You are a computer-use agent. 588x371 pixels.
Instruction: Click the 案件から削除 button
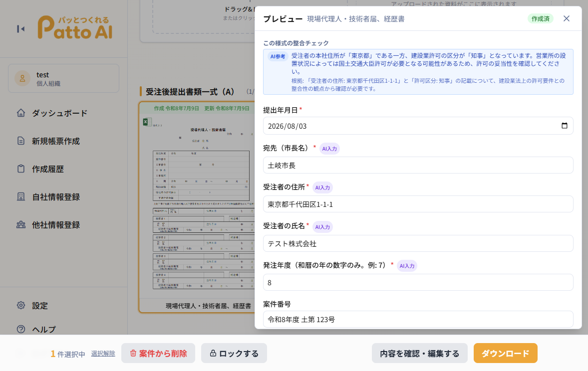(158, 353)
